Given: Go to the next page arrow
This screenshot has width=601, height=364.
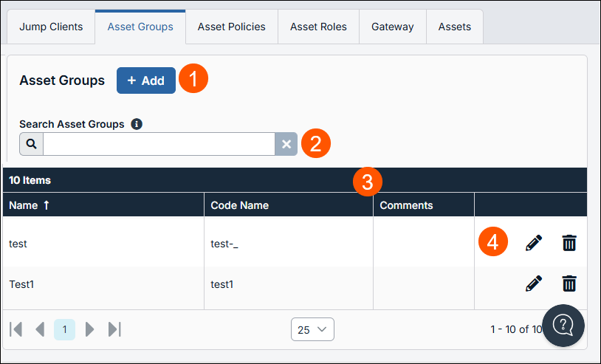Looking at the screenshot, I should [x=89, y=329].
